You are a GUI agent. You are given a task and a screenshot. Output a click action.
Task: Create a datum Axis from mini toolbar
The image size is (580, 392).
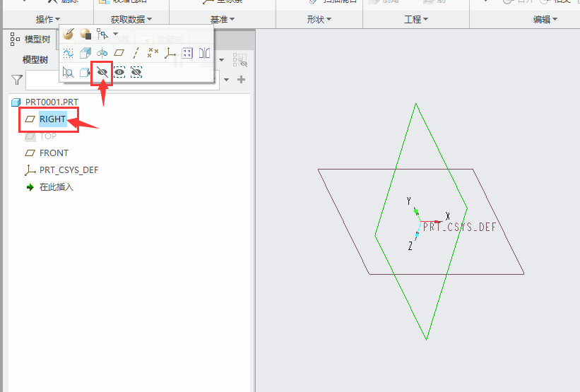tap(136, 53)
